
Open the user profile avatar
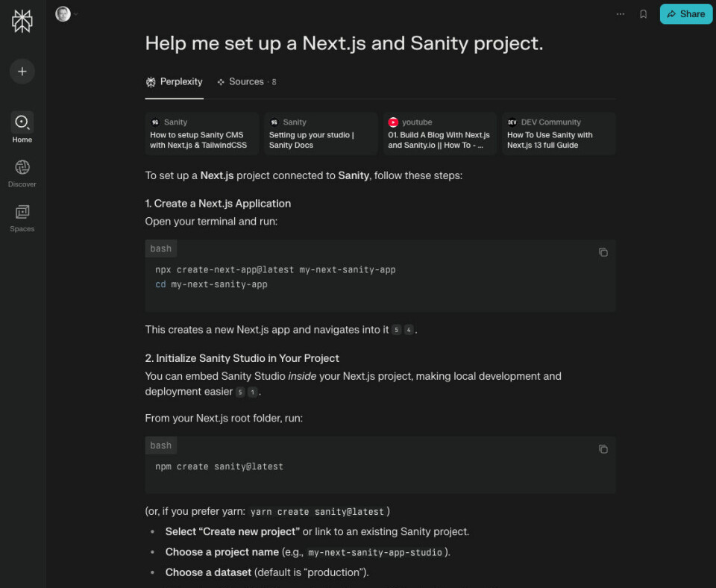(x=63, y=14)
